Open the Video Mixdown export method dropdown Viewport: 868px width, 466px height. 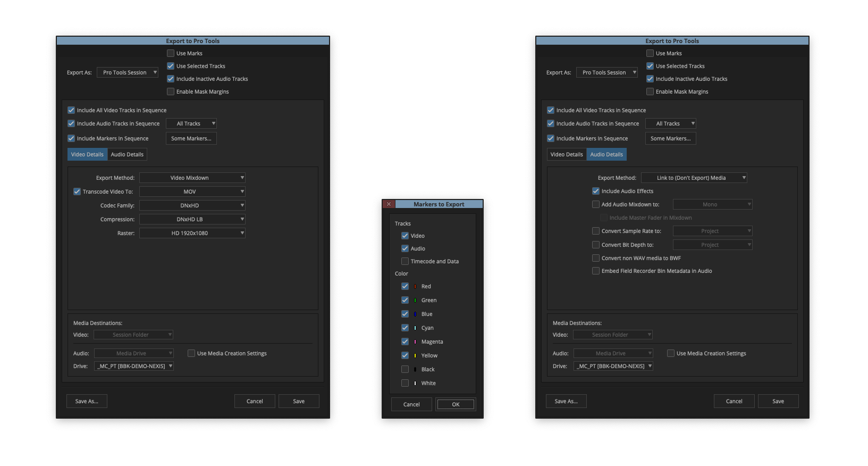pos(192,178)
